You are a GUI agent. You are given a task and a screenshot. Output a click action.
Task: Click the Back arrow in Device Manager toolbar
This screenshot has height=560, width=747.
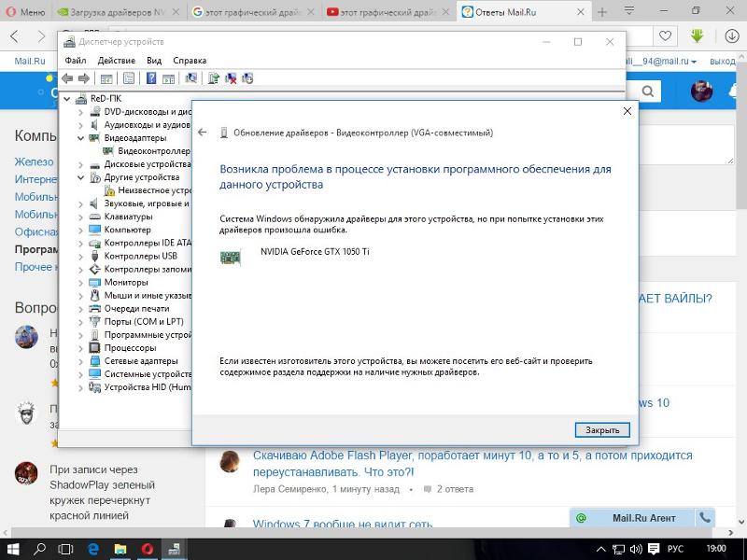pos(67,78)
